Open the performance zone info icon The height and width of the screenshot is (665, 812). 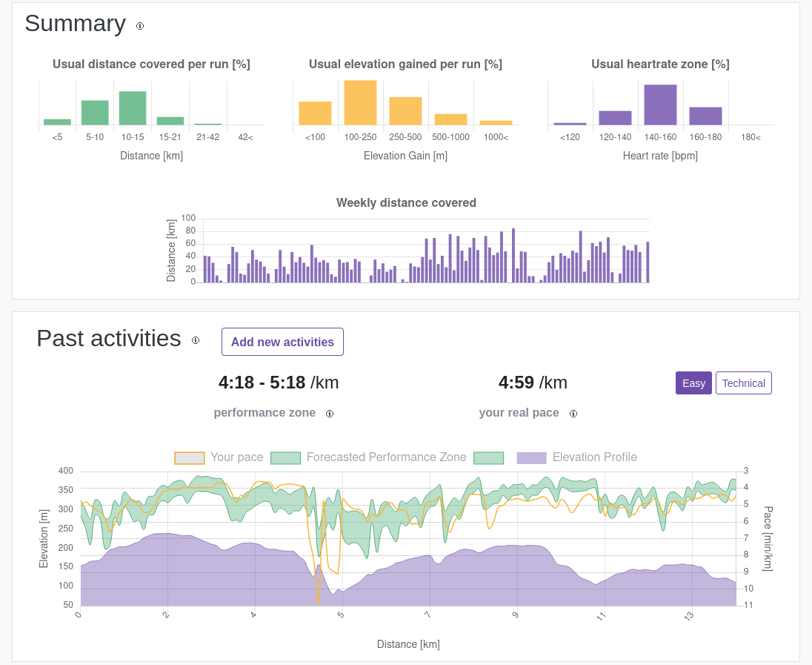coord(330,414)
